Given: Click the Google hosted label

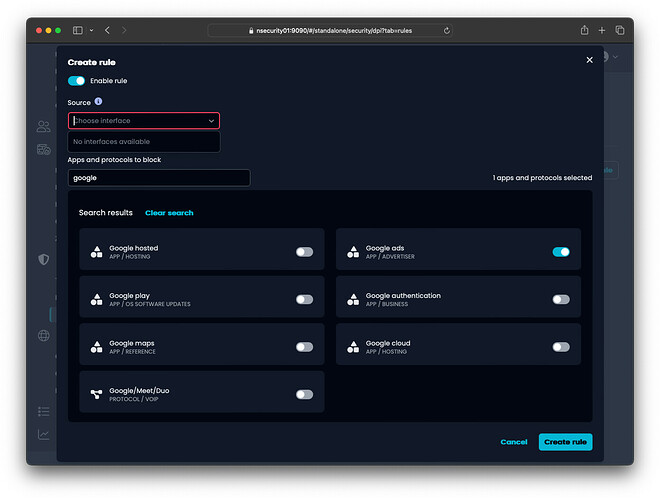Looking at the screenshot, I should pos(133,248).
